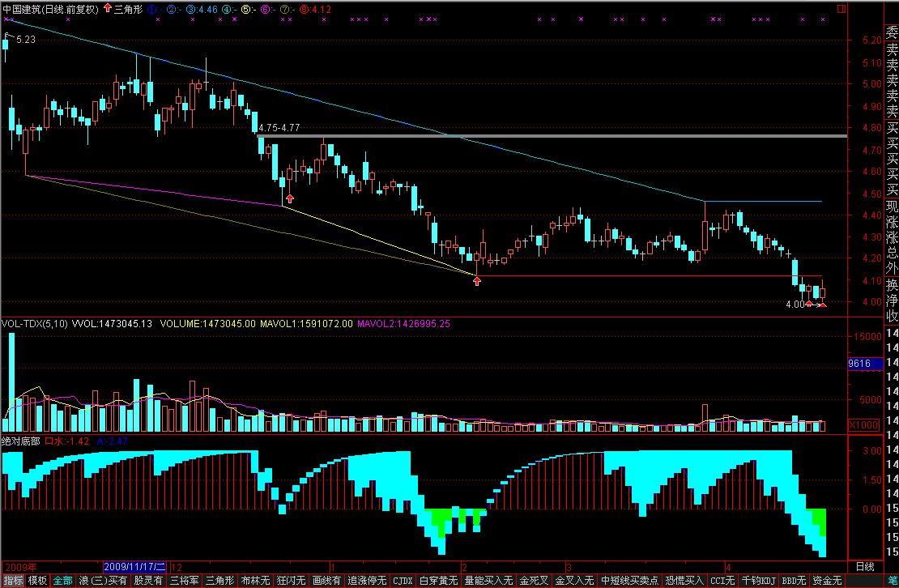Click the 4.75-4.77 resistance label
Viewport: 899px width, 588px height.
point(279,128)
